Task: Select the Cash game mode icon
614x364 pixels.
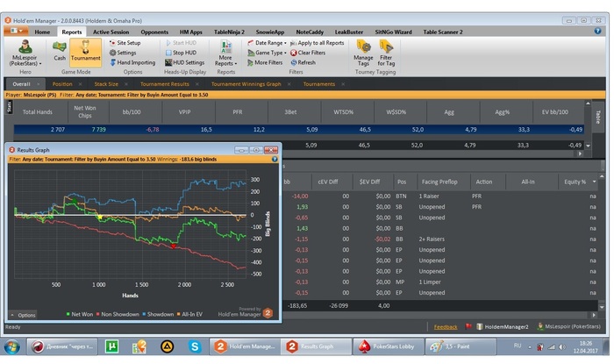Action: coord(60,51)
